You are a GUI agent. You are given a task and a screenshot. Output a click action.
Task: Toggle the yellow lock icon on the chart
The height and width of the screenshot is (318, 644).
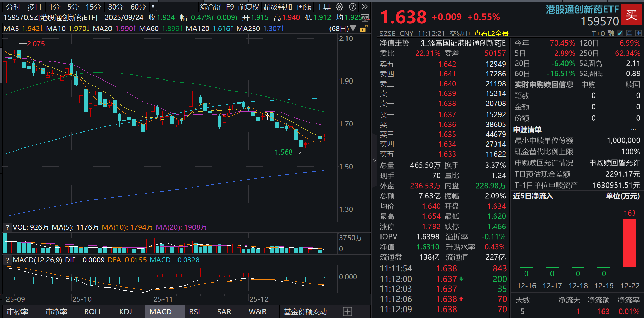[x=364, y=29]
